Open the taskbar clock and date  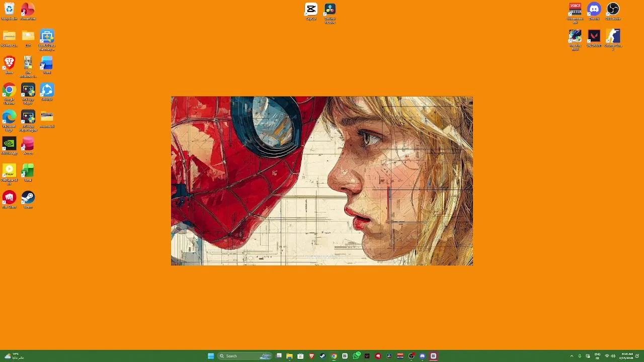tap(627, 356)
